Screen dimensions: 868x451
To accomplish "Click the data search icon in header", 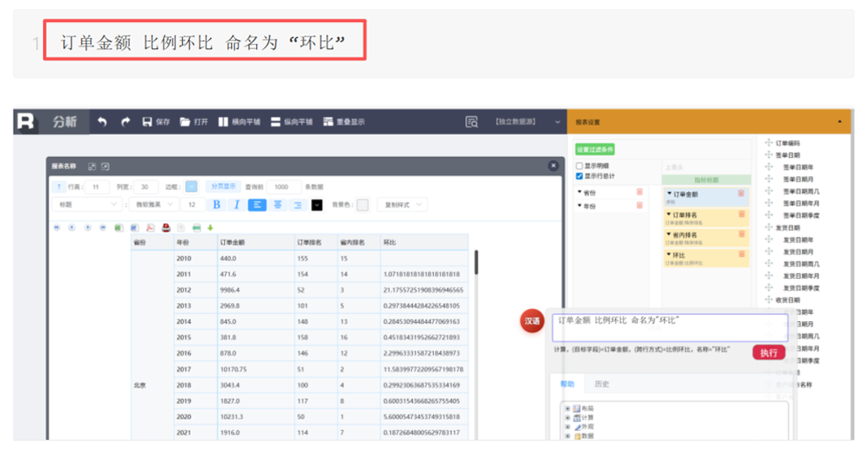I will click(x=472, y=121).
